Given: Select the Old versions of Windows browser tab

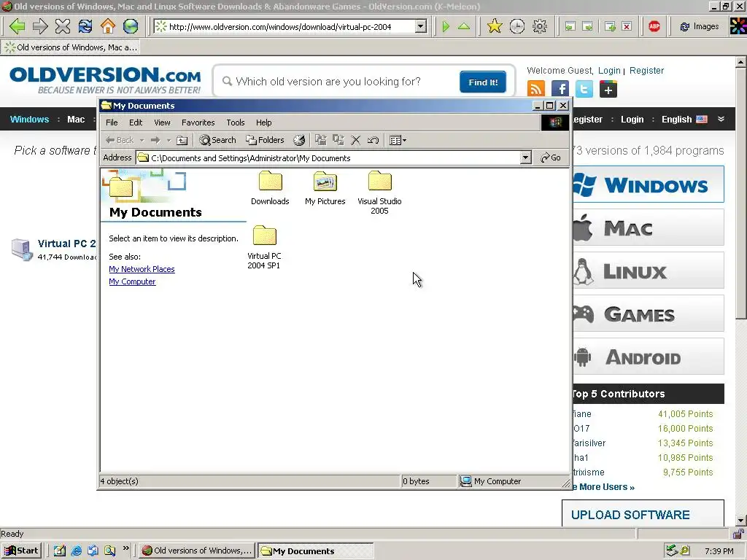Looking at the screenshot, I should tap(71, 47).
